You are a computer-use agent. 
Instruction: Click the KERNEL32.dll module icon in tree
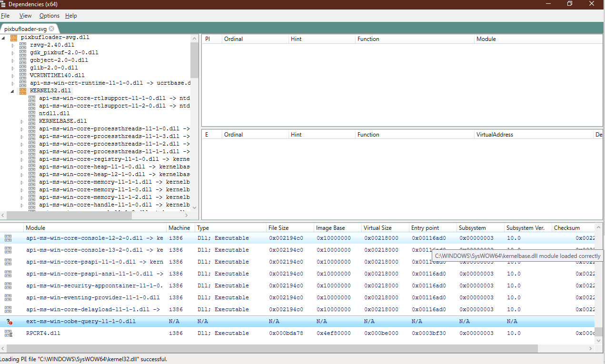coord(23,90)
